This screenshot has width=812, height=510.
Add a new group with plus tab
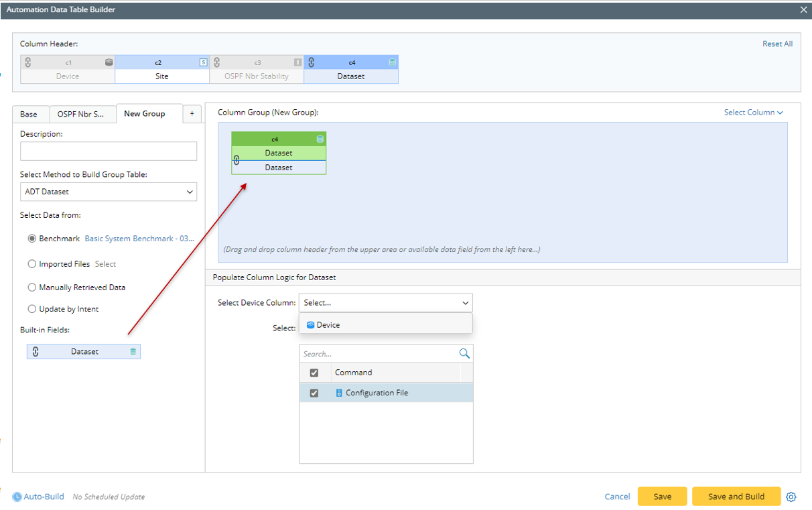pyautogui.click(x=192, y=114)
